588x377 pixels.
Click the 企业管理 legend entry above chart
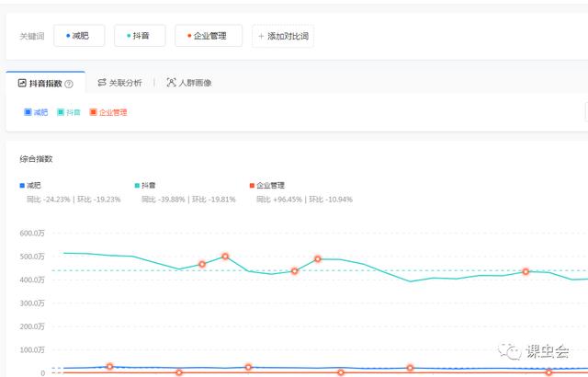(x=267, y=186)
